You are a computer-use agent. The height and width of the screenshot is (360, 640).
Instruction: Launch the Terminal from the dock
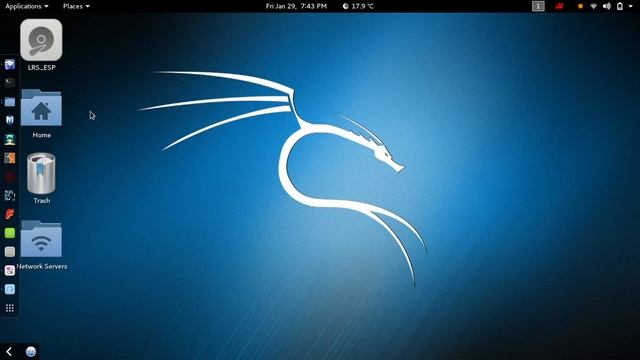click(x=10, y=83)
